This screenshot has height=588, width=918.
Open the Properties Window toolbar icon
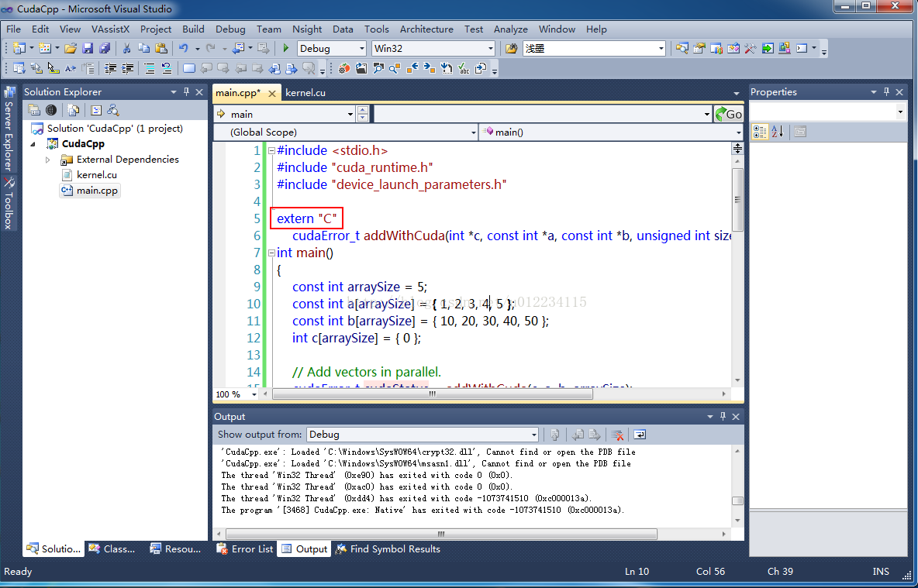pos(699,49)
